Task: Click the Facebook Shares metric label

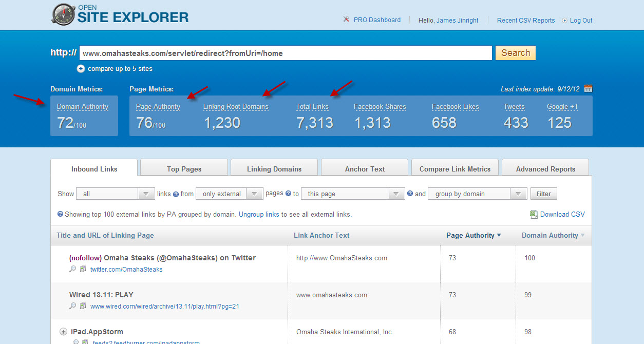Action: (x=380, y=107)
